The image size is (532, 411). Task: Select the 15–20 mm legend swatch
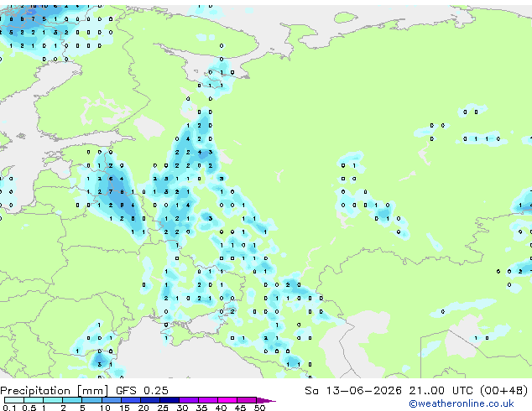[131, 400]
